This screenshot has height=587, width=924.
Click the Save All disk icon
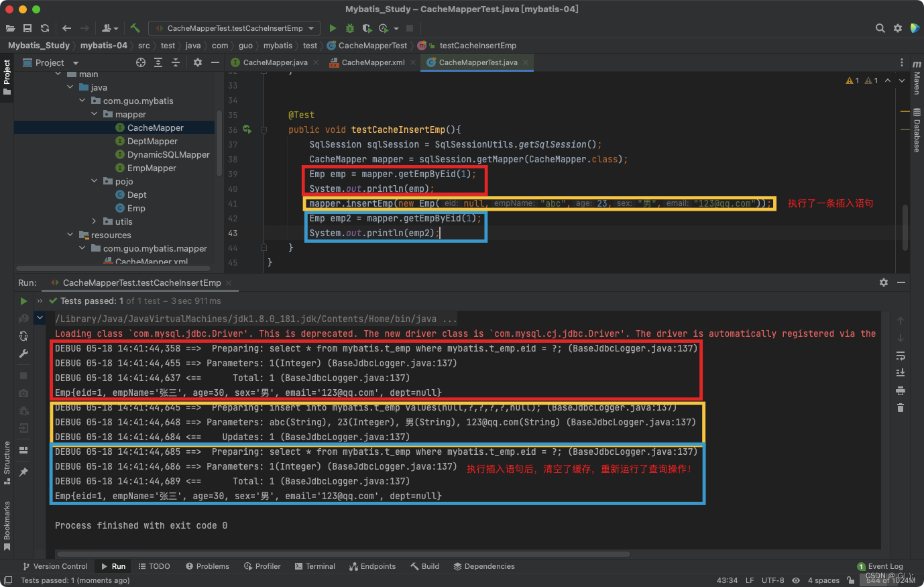[x=27, y=28]
